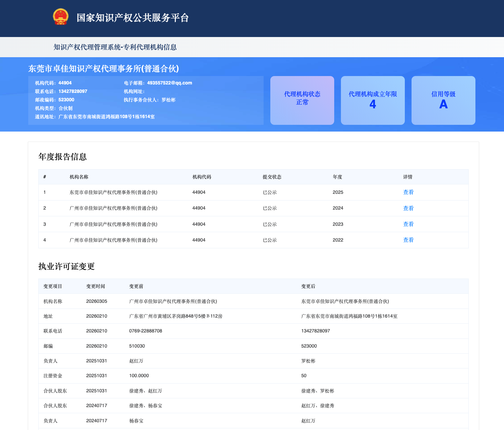View 查看 details for the 2023 annual report
Viewport: 504px width, 430px height.
[408, 224]
